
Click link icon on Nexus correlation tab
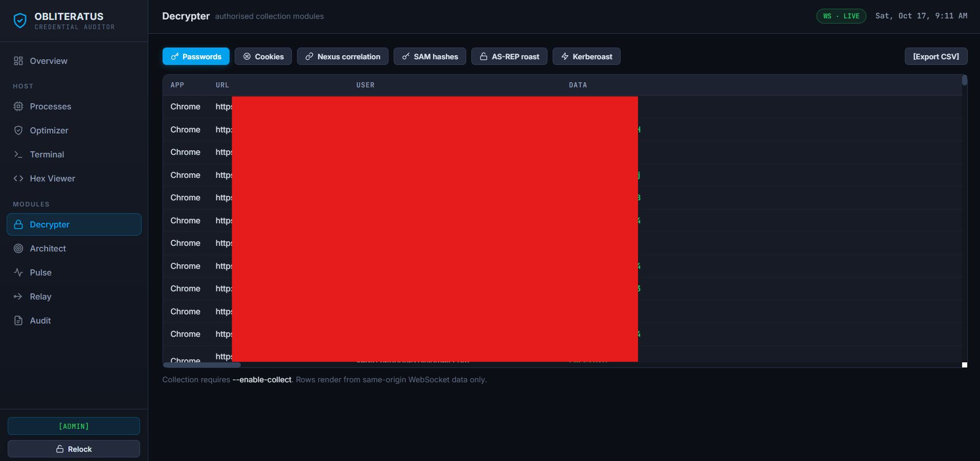click(309, 57)
